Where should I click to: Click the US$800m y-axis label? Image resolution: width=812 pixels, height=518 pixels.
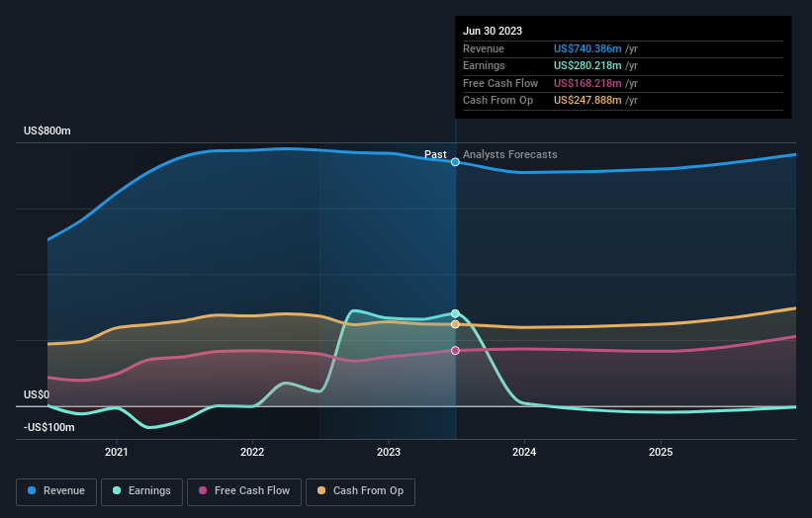pos(47,130)
